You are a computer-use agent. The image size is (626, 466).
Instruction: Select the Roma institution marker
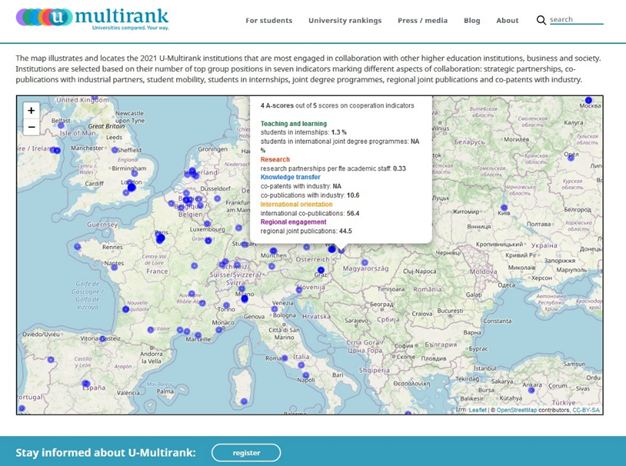click(x=284, y=358)
